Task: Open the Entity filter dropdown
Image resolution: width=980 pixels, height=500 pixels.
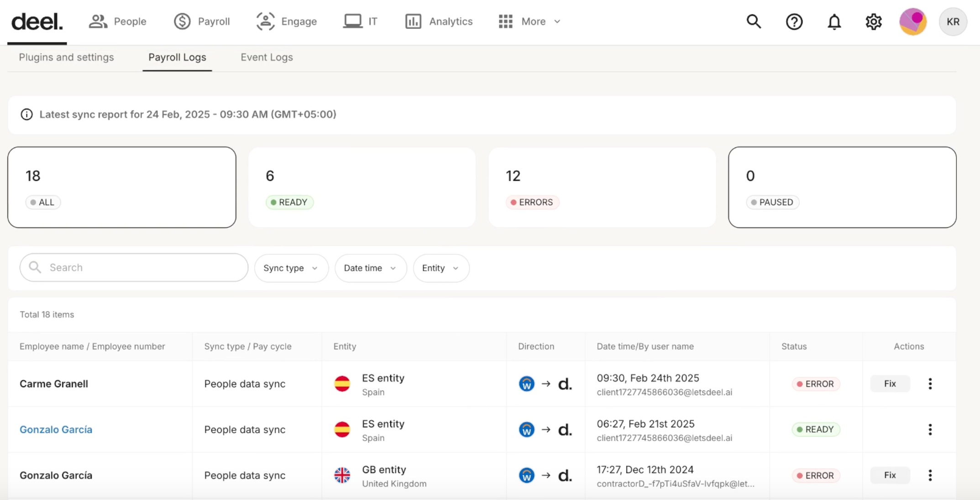Action: tap(441, 268)
